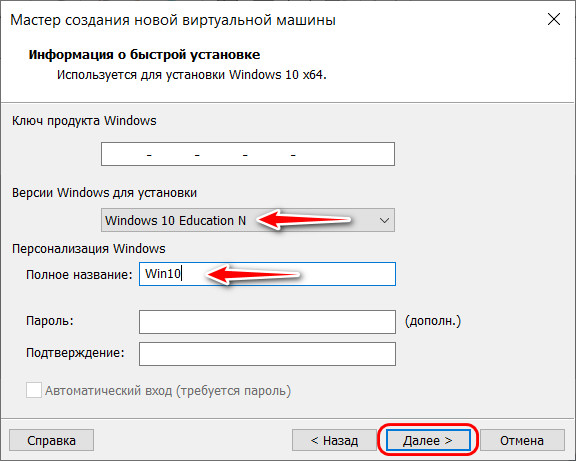This screenshot has width=576, height=461.
Task: Close the new virtual machine wizard window
Action: coord(554,19)
